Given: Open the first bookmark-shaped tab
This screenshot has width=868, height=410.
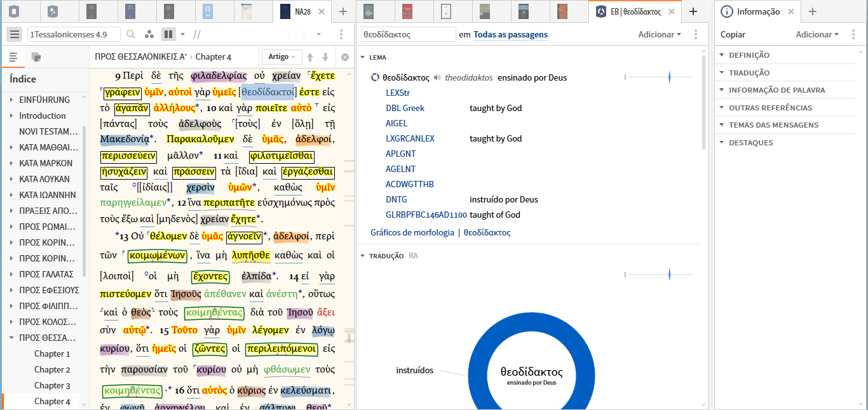Looking at the screenshot, I should coord(15,11).
